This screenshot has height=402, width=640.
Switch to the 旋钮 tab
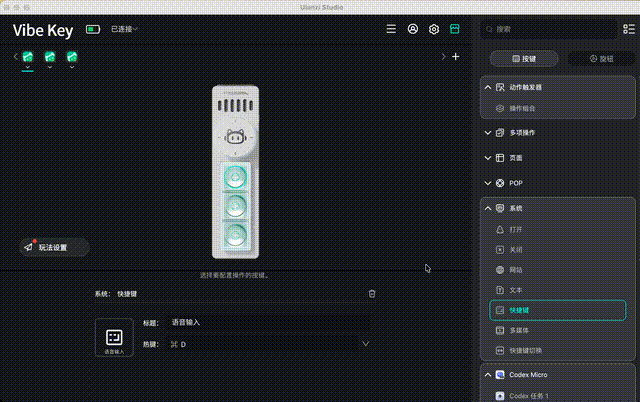602,58
